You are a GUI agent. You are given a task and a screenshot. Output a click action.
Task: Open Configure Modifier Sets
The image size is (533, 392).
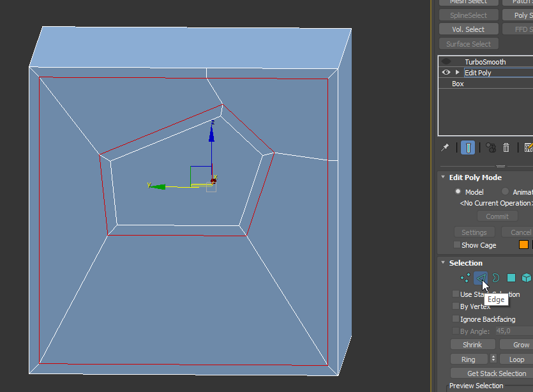(527, 147)
